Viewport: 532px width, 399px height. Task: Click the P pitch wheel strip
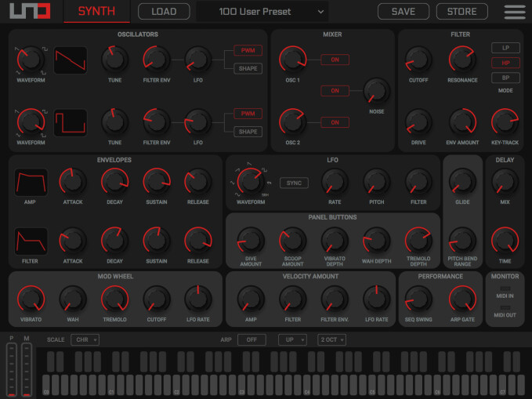(x=11, y=369)
